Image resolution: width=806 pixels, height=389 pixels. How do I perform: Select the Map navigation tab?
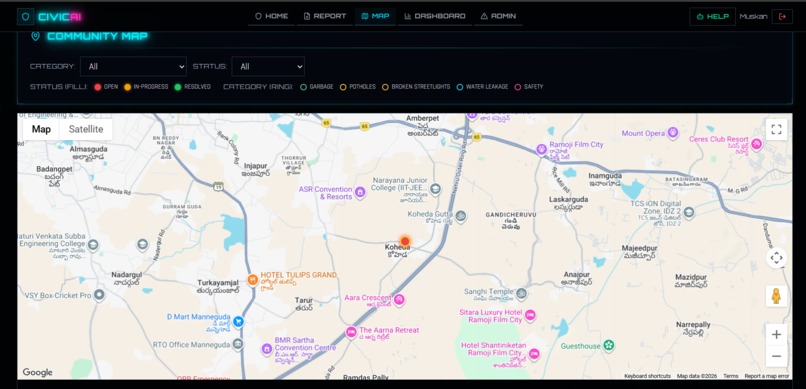(x=375, y=16)
